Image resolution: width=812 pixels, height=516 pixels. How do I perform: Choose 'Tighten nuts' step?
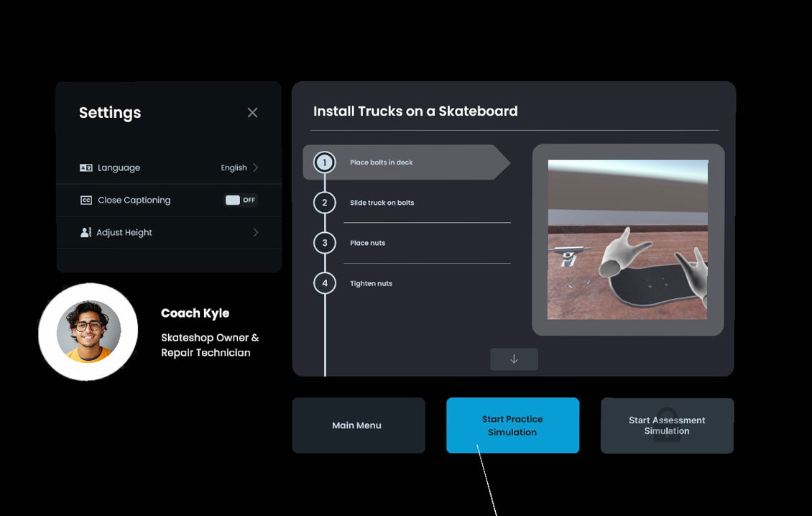371,283
